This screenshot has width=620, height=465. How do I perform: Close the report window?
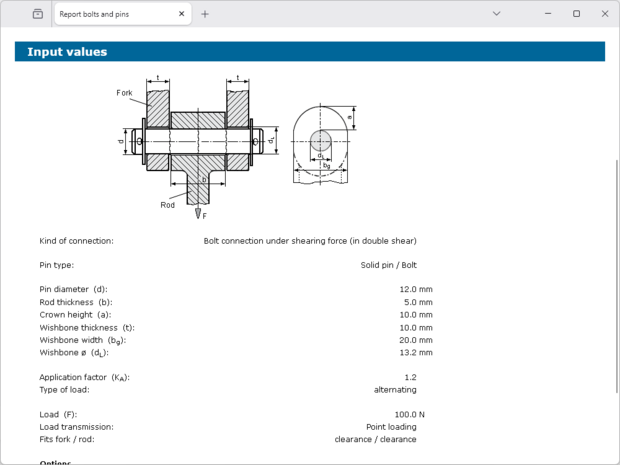pos(603,14)
